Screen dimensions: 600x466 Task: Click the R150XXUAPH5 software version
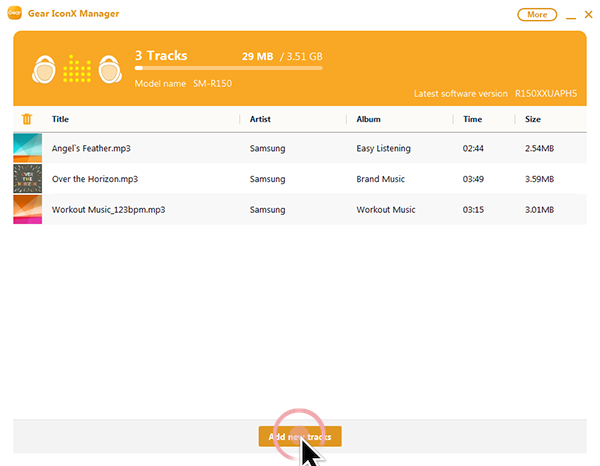tap(546, 94)
